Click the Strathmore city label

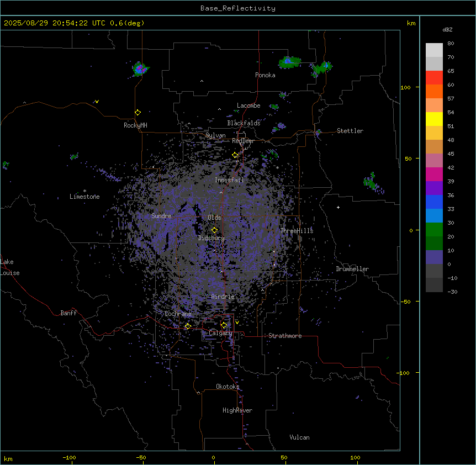click(285, 336)
